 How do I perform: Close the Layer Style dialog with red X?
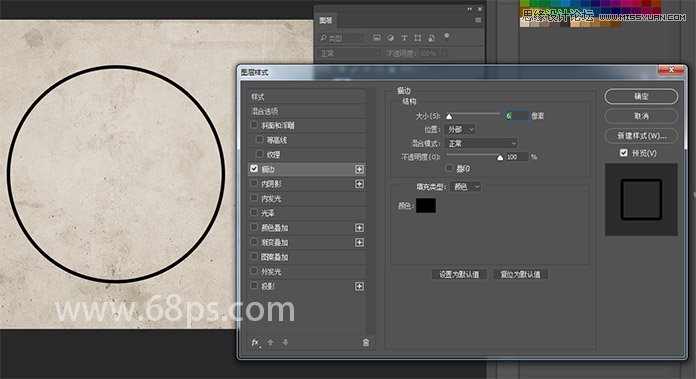pyautogui.click(x=671, y=70)
